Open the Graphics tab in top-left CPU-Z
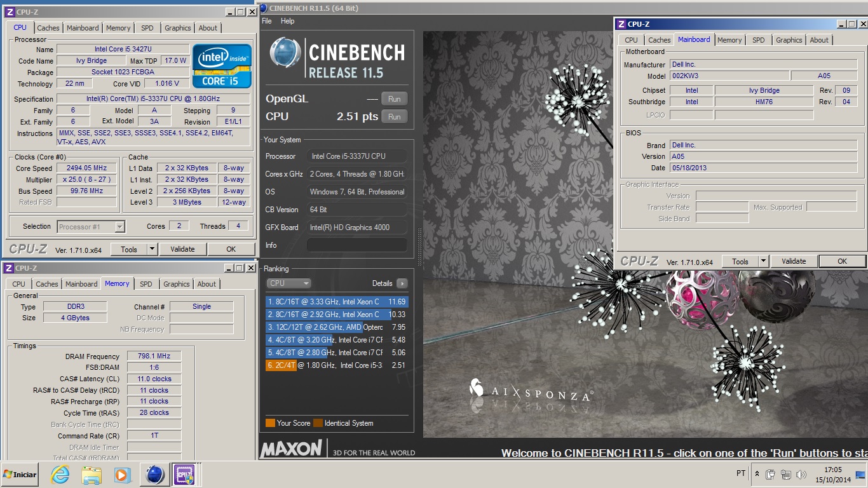Viewport: 868px width, 488px height. (177, 28)
